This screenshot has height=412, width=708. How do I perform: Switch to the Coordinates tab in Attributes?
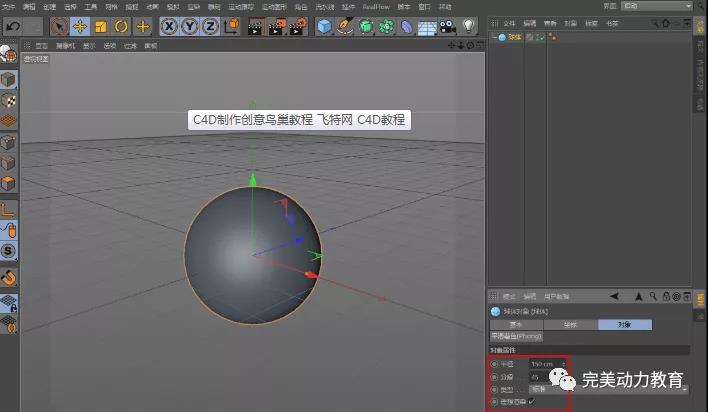tap(570, 325)
